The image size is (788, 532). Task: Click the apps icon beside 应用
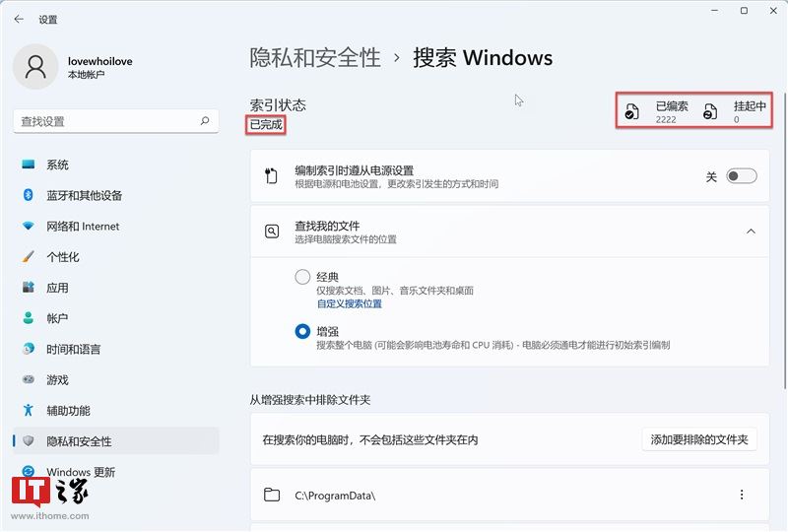[29, 287]
